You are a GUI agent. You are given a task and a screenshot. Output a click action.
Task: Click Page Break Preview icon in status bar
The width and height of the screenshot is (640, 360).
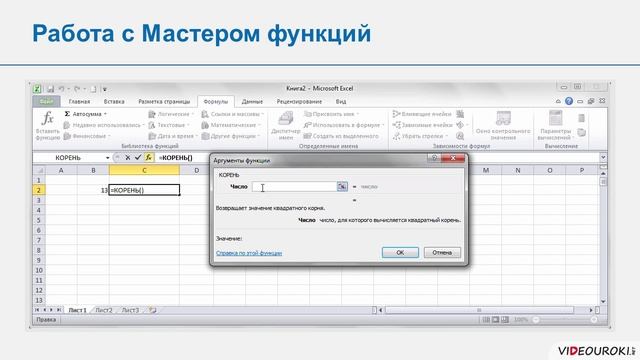coord(504,320)
